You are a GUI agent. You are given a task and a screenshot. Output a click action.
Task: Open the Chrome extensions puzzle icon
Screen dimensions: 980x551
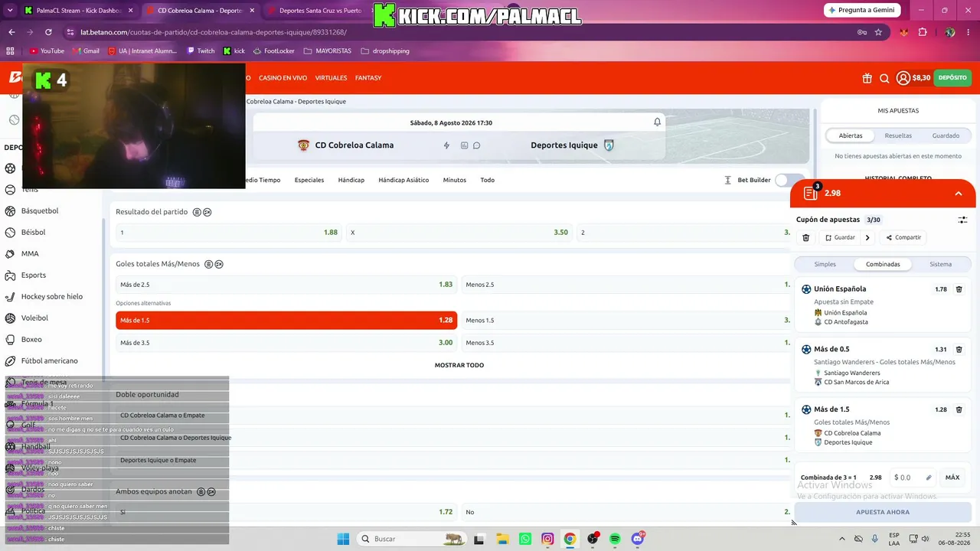(923, 32)
